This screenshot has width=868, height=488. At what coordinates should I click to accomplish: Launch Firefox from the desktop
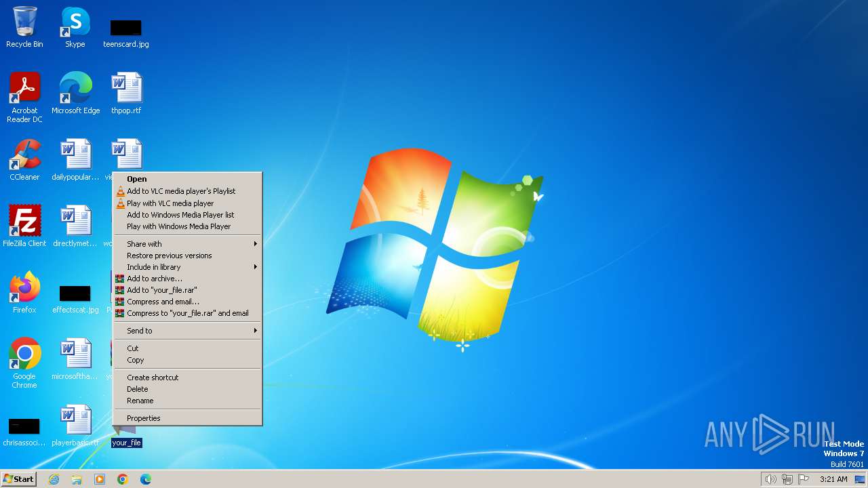[24, 292]
